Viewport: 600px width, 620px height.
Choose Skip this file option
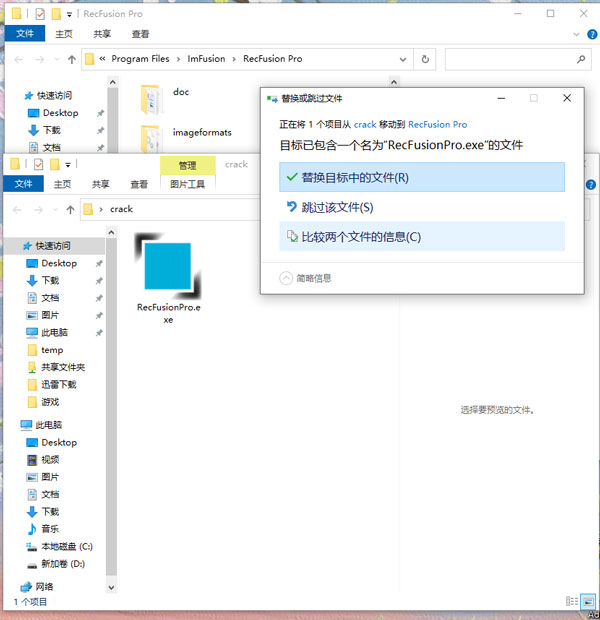(x=422, y=207)
